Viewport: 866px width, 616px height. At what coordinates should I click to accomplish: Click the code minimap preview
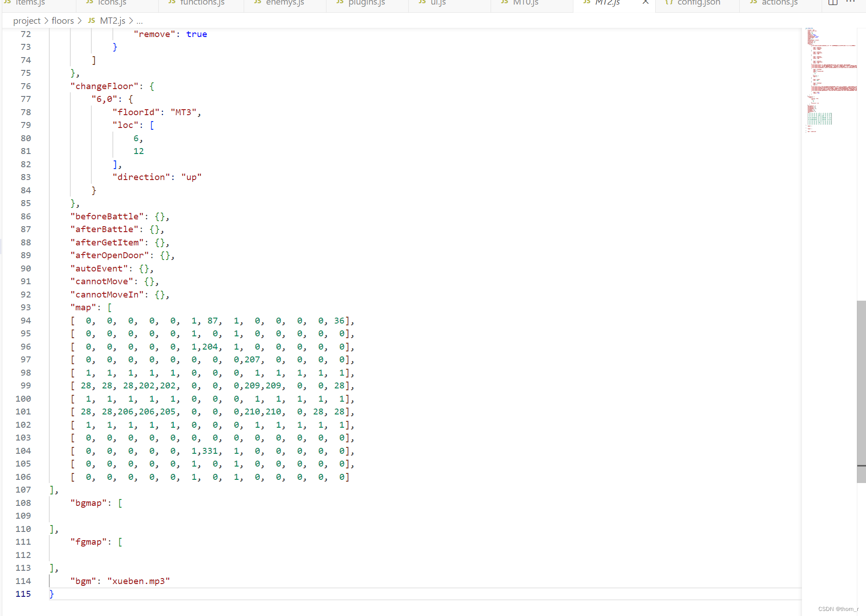point(831,80)
